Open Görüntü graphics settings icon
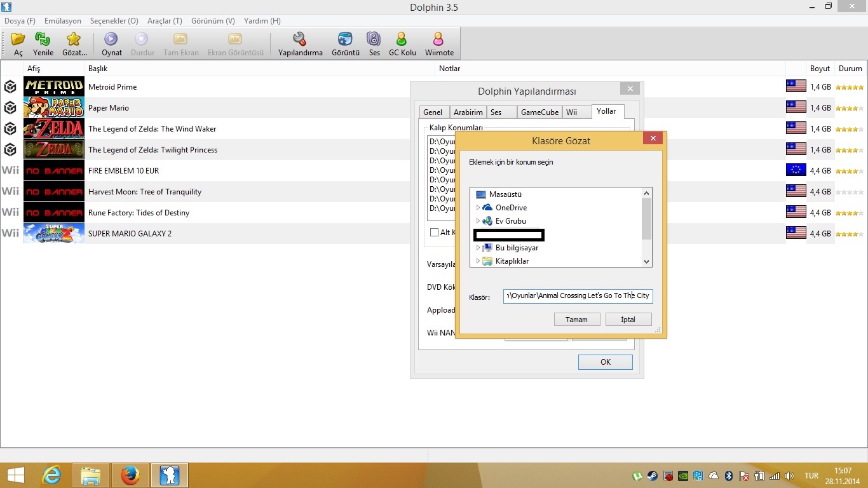Image resolution: width=868 pixels, height=488 pixels. pyautogui.click(x=345, y=39)
